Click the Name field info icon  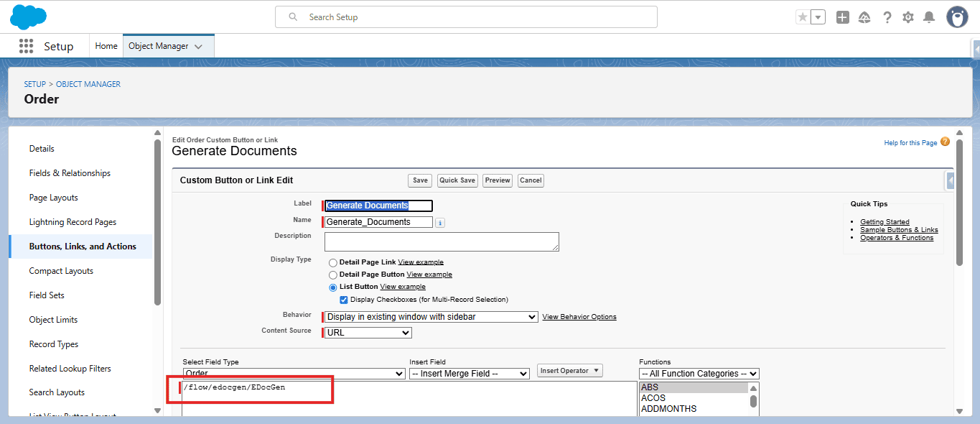440,223
